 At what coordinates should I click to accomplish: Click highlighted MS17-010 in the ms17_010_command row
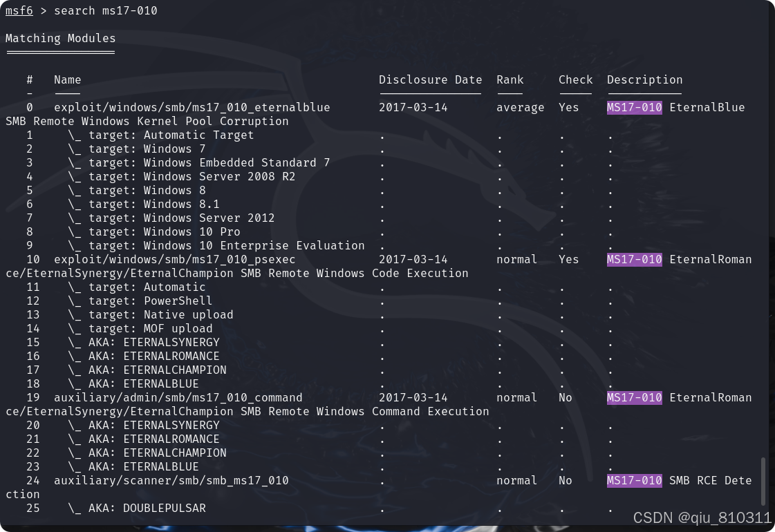click(x=634, y=398)
